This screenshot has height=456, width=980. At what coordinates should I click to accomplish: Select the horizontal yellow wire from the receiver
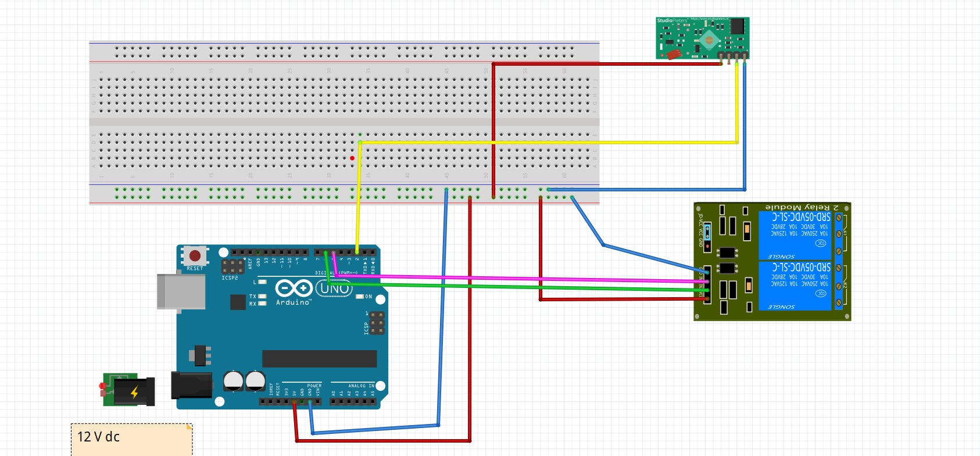click(546, 142)
